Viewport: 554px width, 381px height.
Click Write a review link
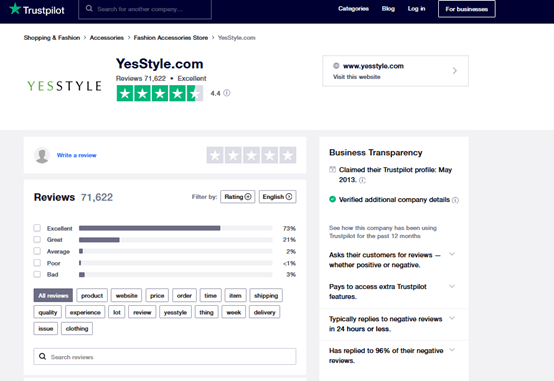pos(77,155)
